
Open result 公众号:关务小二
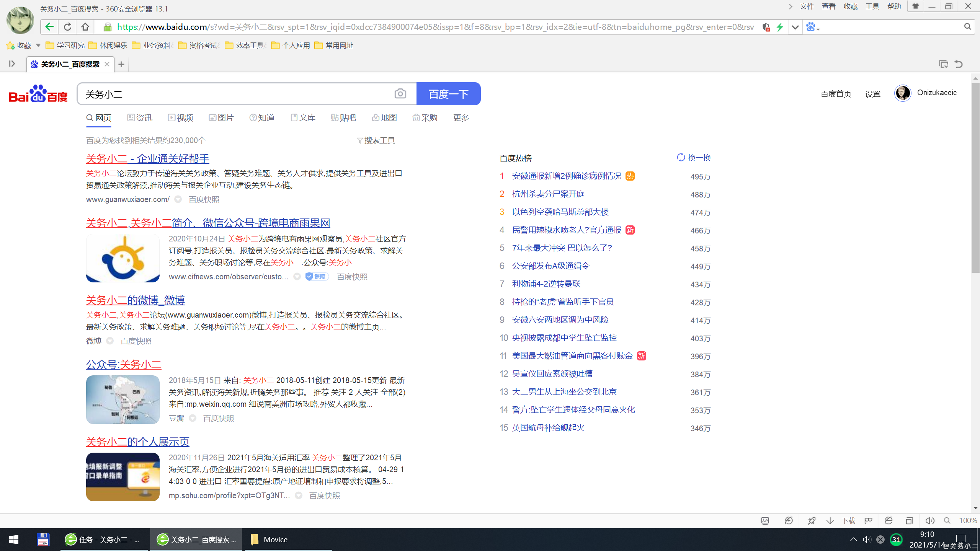click(124, 365)
